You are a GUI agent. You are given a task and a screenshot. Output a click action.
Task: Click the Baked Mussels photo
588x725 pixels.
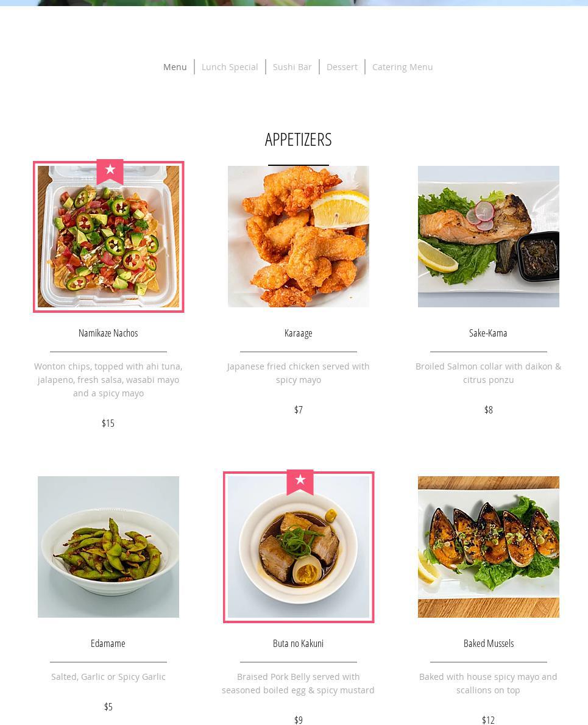point(489,547)
